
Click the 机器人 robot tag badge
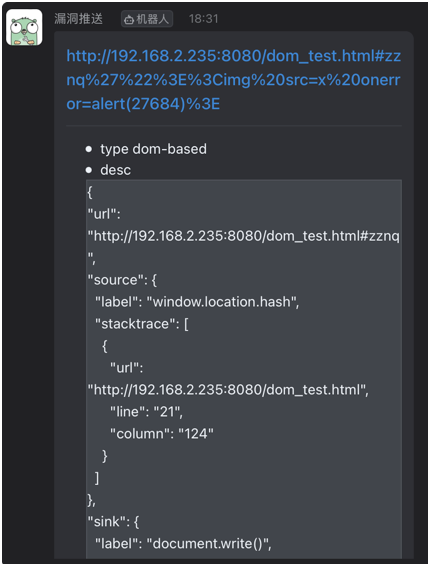click(147, 19)
